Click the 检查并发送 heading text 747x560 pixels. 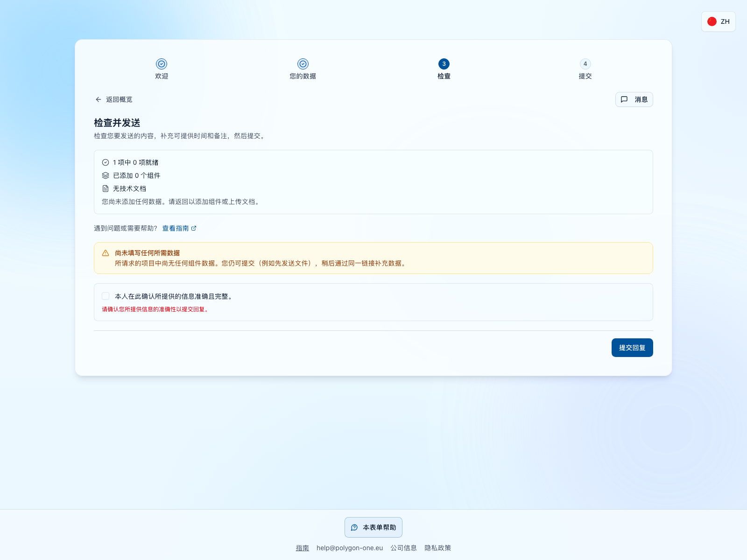click(117, 123)
